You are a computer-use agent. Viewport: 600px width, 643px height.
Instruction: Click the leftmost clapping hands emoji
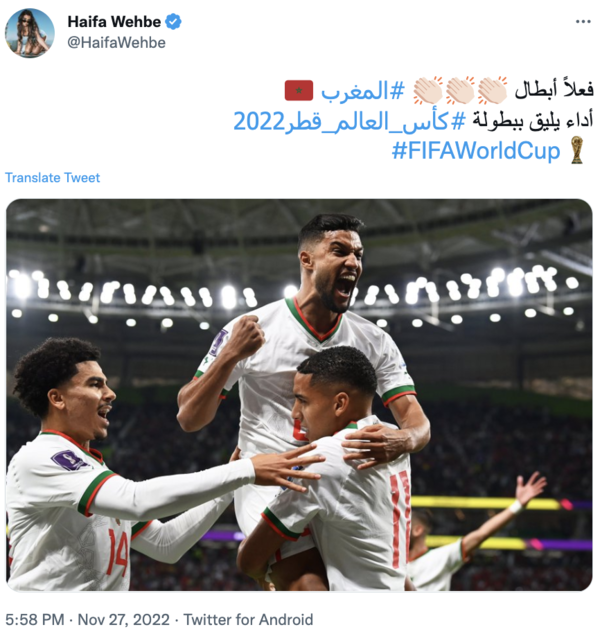click(x=428, y=90)
